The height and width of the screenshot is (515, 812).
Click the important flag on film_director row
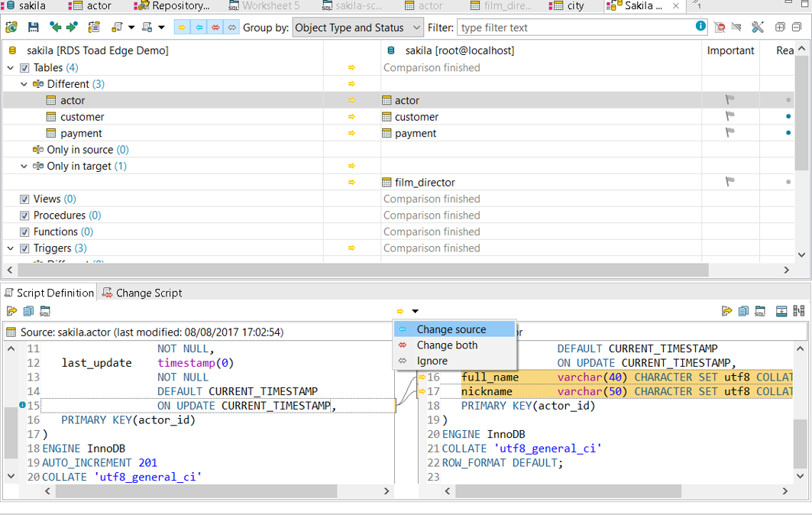pos(730,182)
